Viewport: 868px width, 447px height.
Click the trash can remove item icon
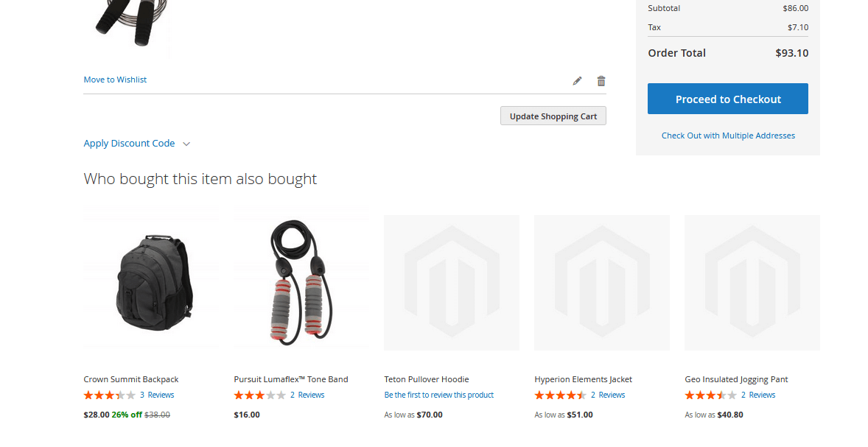tap(601, 81)
